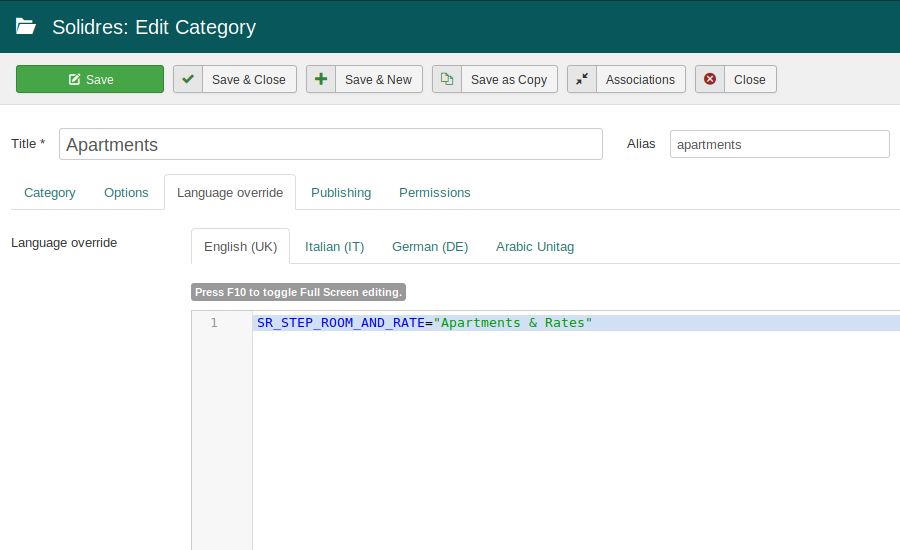Click the red X Close icon
Screen dimensions: 900x550
pyautogui.click(x=710, y=79)
